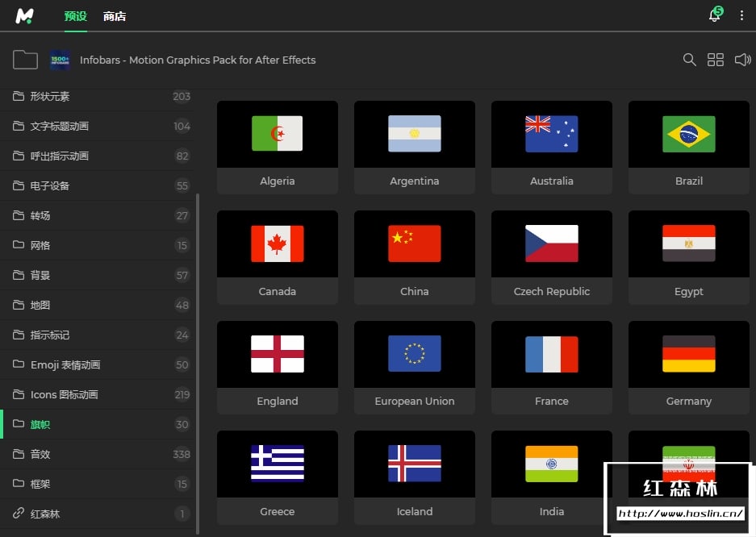Select the France flag preset
This screenshot has height=537, width=756.
point(552,368)
